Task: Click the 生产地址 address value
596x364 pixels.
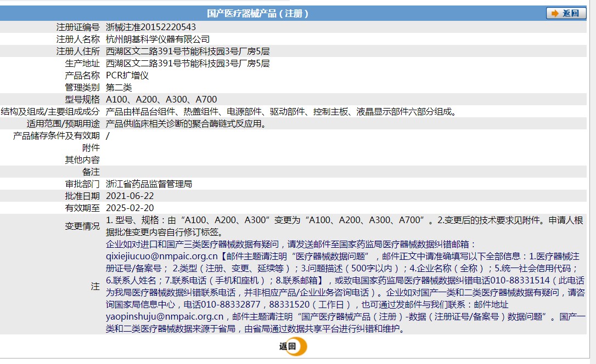Action: pyautogui.click(x=188, y=64)
